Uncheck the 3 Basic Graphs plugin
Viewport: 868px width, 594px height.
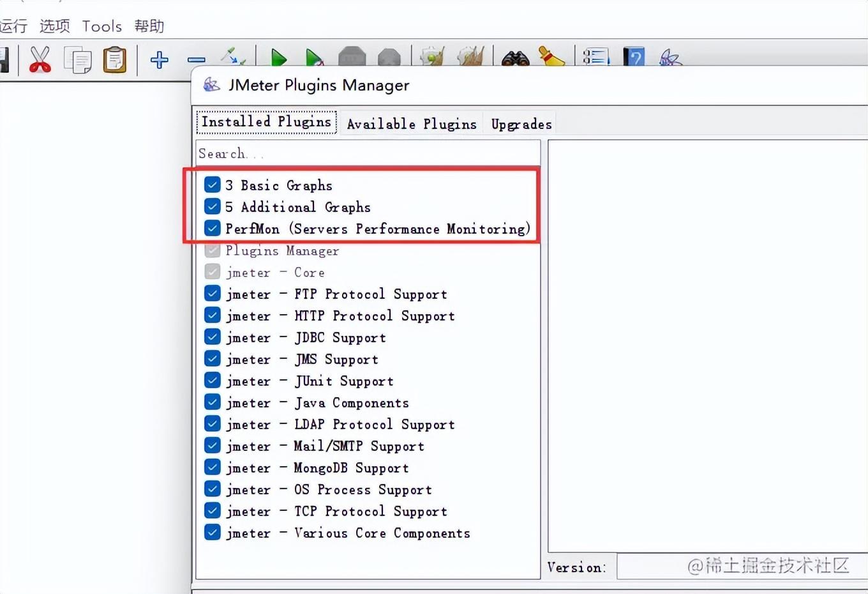[x=213, y=185]
